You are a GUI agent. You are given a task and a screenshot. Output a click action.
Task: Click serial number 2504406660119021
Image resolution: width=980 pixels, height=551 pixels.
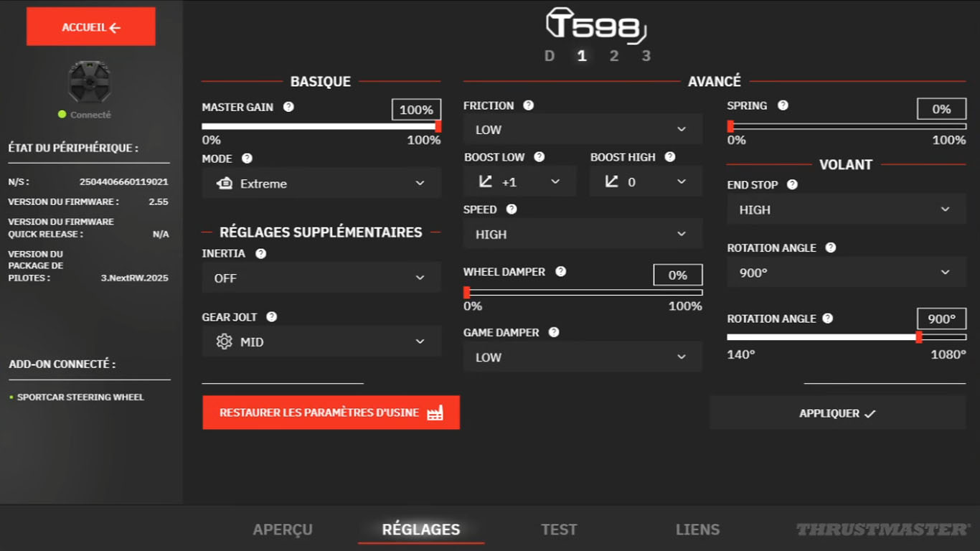(123, 182)
